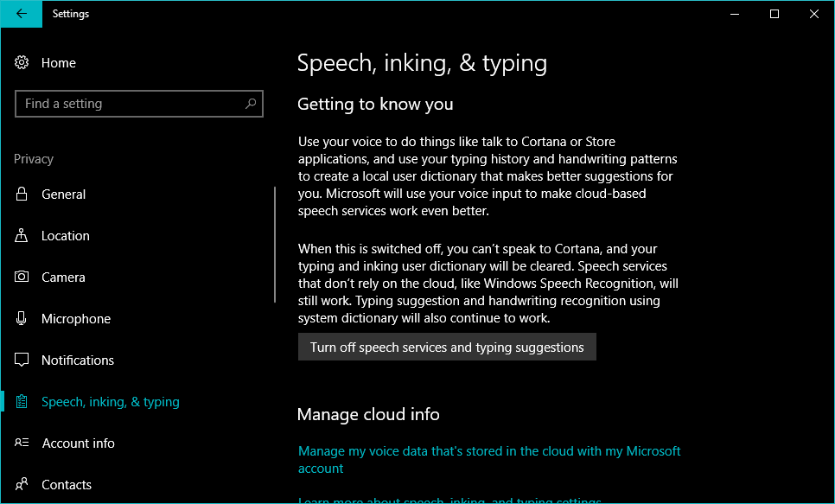Screen dimensions: 835x504
Task: Click the back arrow in title bar
Action: pyautogui.click(x=21, y=14)
